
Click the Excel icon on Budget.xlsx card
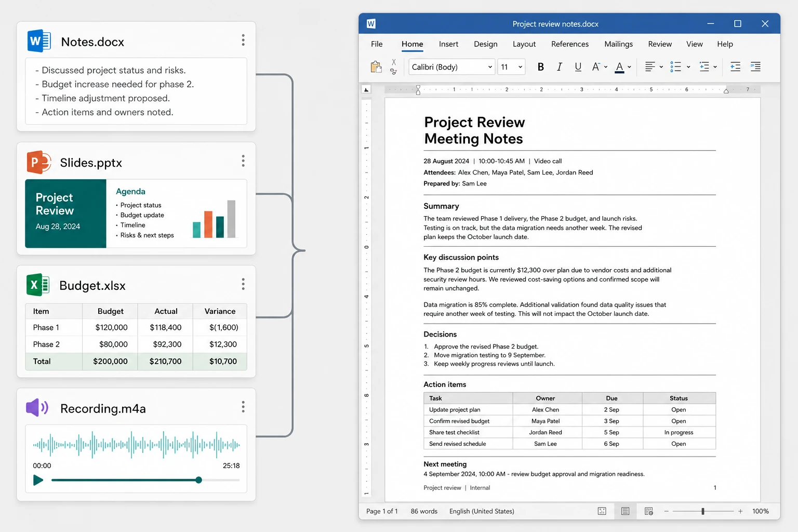point(38,285)
